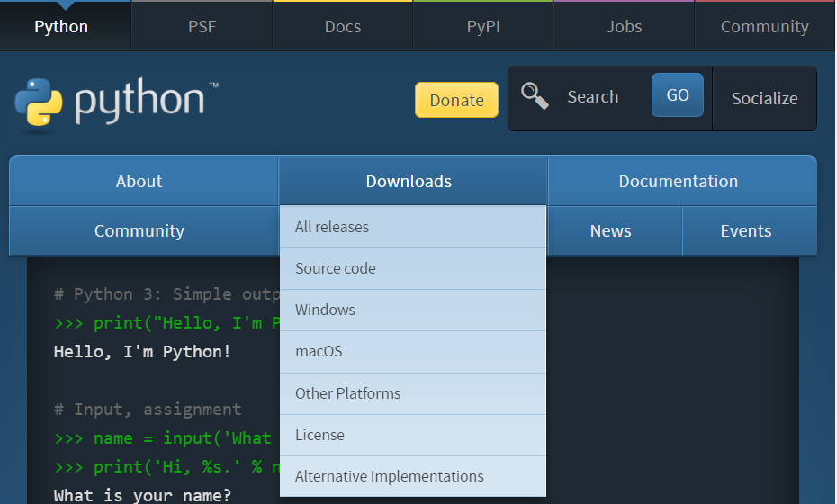The image size is (837, 504).
Task: Click the GO search button
Action: point(678,95)
